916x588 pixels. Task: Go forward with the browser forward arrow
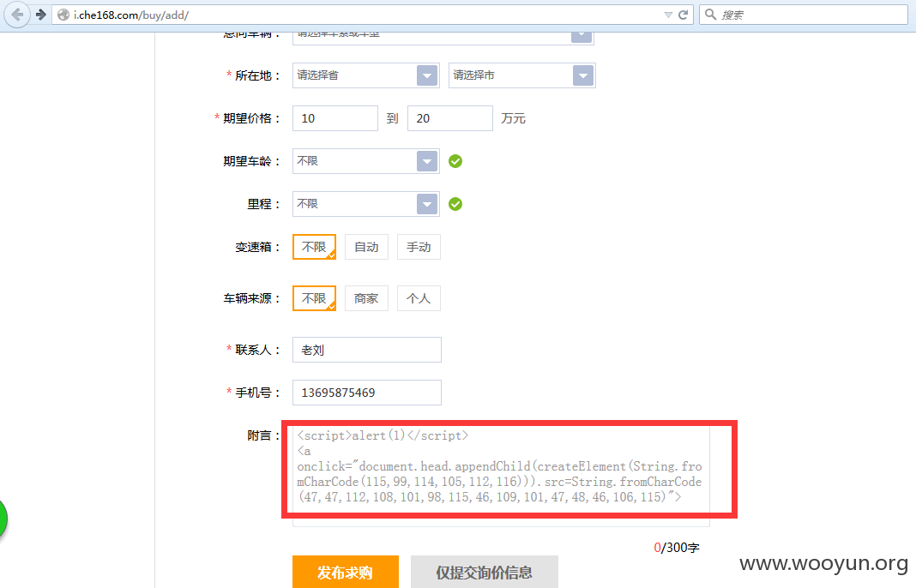pos(41,15)
